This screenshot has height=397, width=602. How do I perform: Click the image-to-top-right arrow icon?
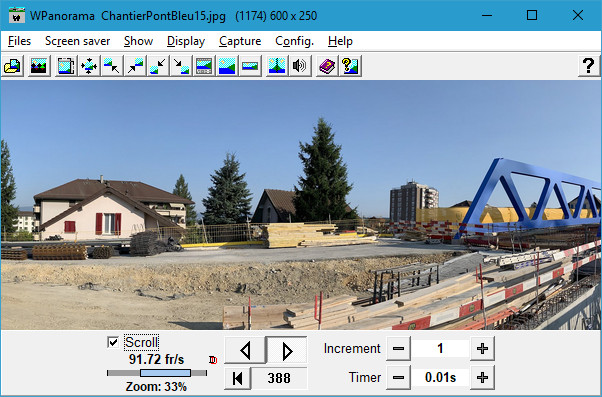coord(135,66)
